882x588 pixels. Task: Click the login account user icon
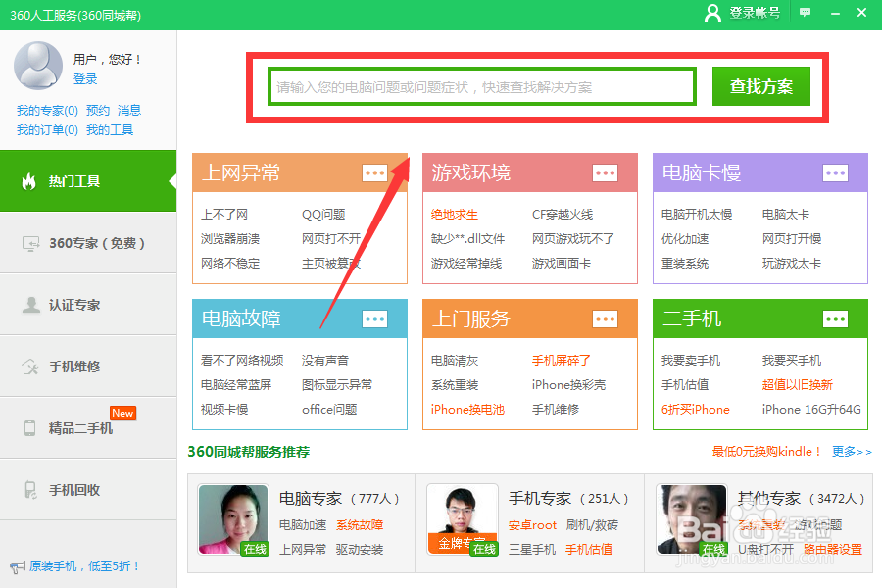pos(712,13)
